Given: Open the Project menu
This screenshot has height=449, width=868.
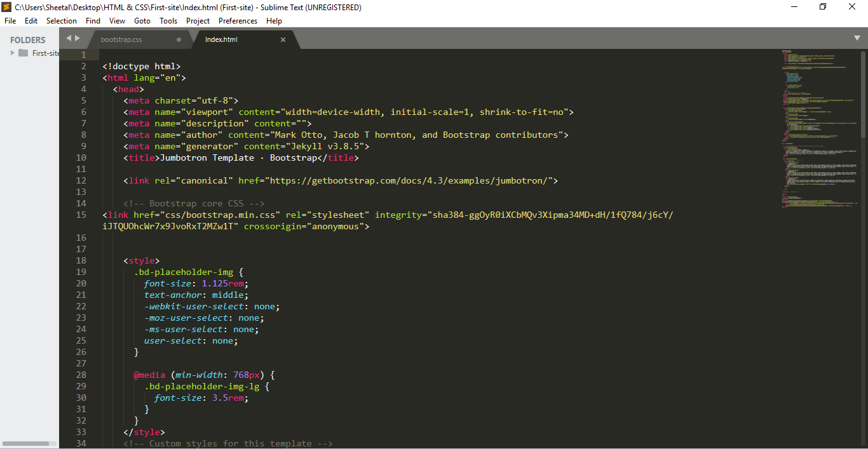Looking at the screenshot, I should (x=198, y=21).
